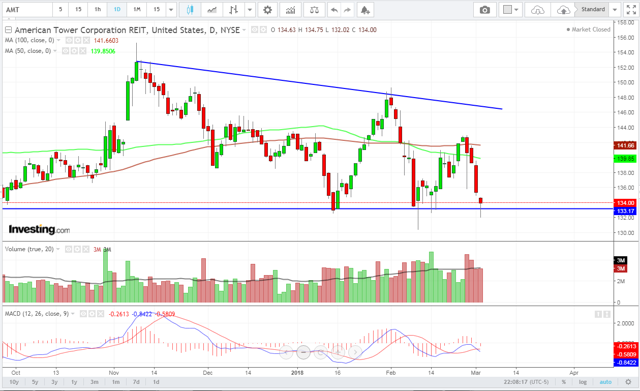Hide the MA (100) indicator line
Image resolution: width=640 pixels, height=391 pixels.
(69, 40)
